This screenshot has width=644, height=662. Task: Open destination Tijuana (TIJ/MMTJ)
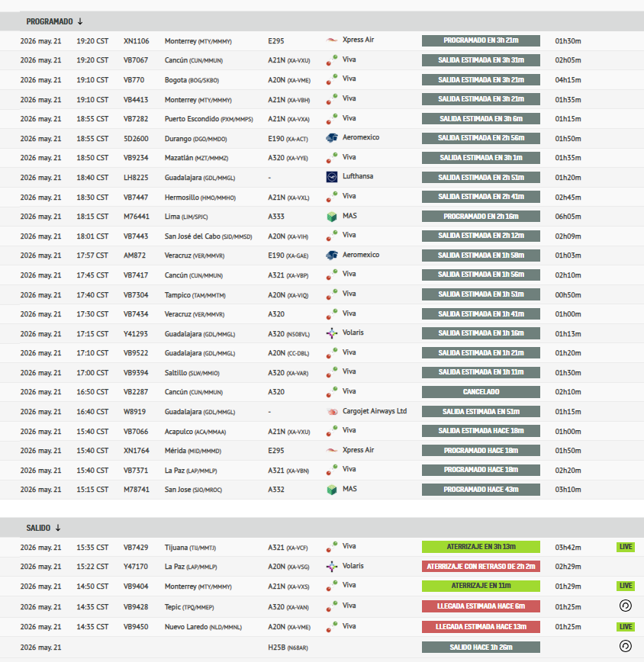pyautogui.click(x=190, y=547)
